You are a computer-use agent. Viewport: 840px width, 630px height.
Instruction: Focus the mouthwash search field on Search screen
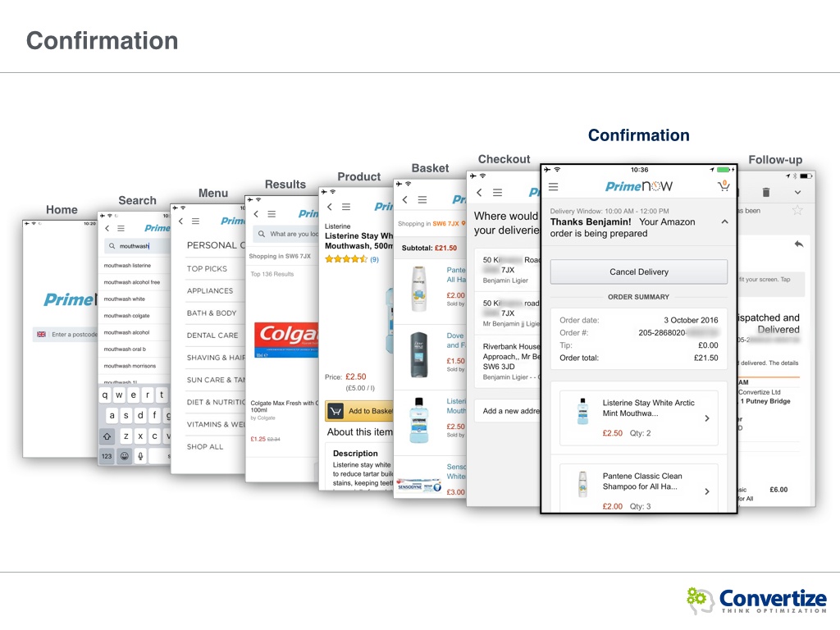pos(137,246)
